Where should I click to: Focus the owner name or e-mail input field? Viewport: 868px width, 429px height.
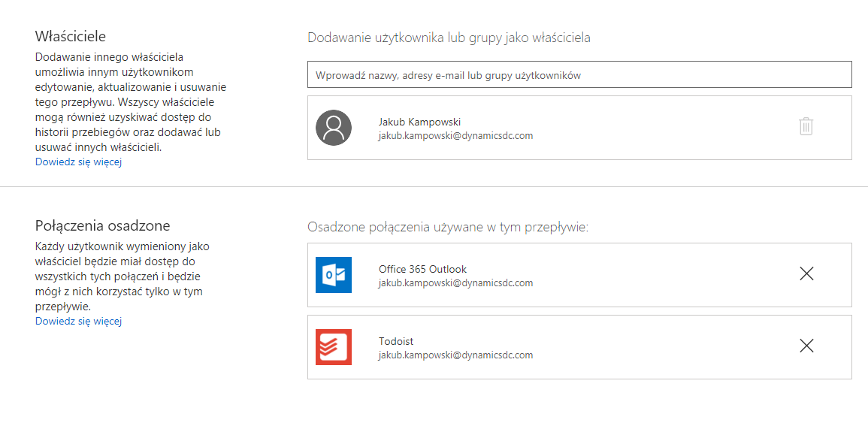579,74
